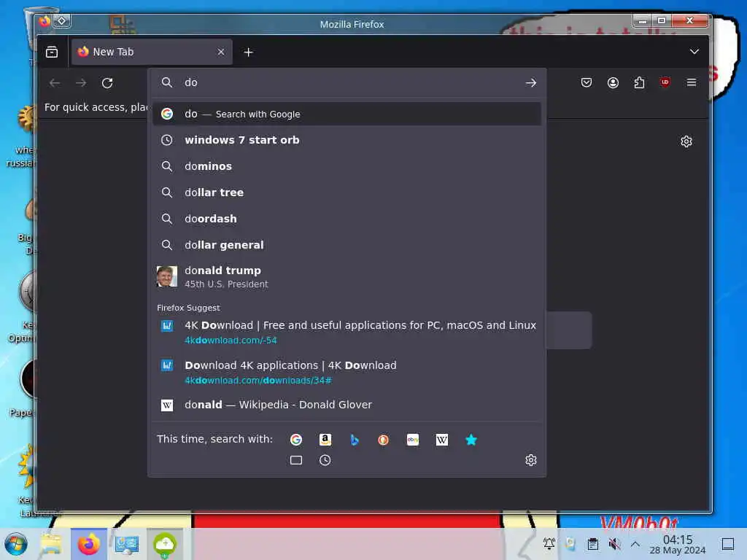Search this time with DuckDuckGo icon
Viewport: 747px width, 560px height.
[383, 440]
